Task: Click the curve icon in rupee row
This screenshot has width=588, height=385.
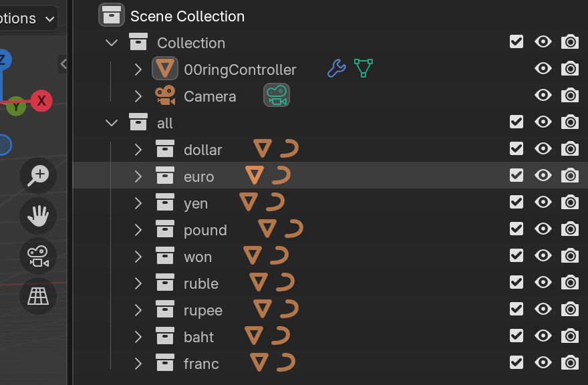Action: coord(289,309)
